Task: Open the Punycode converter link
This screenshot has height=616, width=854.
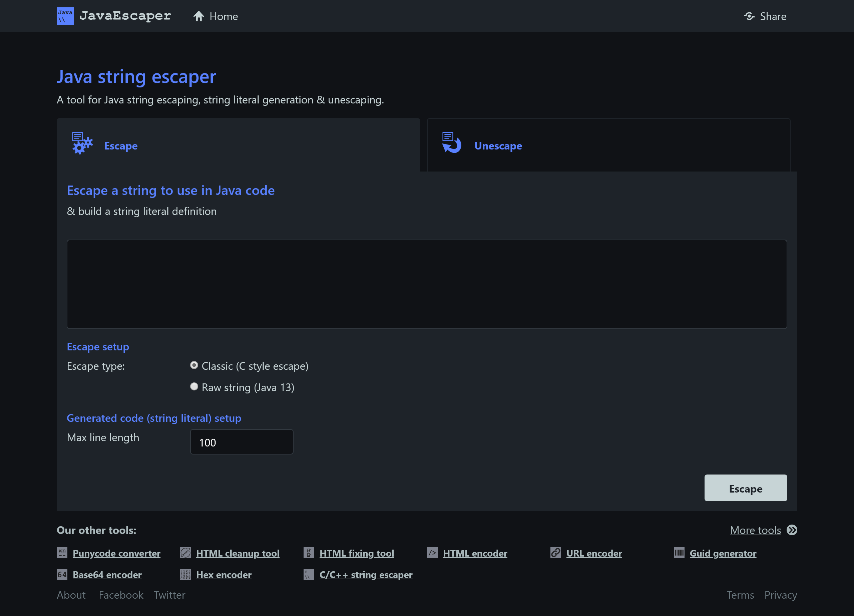Action: (x=117, y=553)
